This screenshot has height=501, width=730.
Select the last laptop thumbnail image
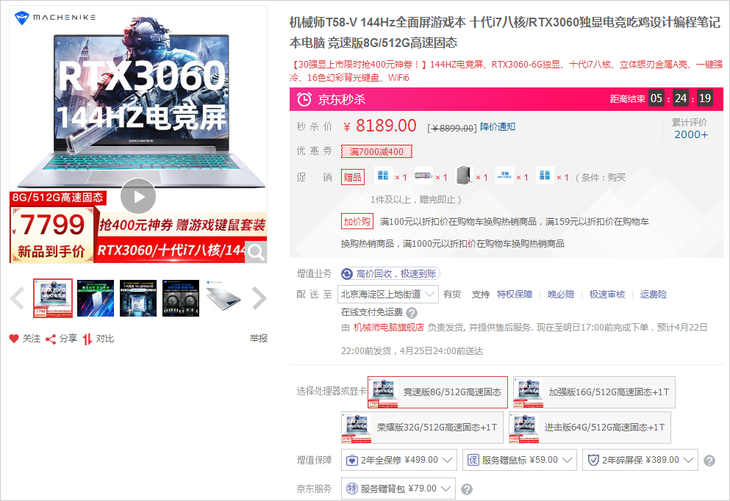click(x=225, y=297)
